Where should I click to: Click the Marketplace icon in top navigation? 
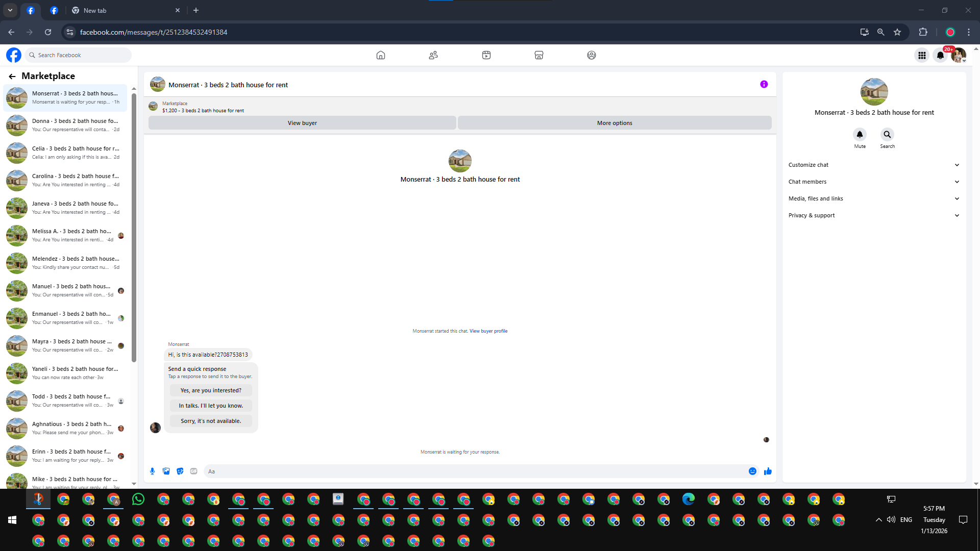coord(538,55)
